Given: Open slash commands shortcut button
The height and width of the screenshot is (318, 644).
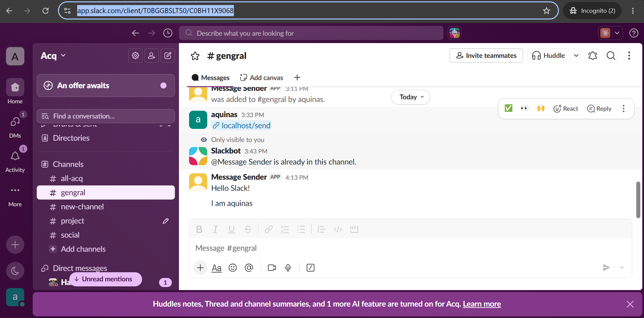Looking at the screenshot, I should coord(310,268).
